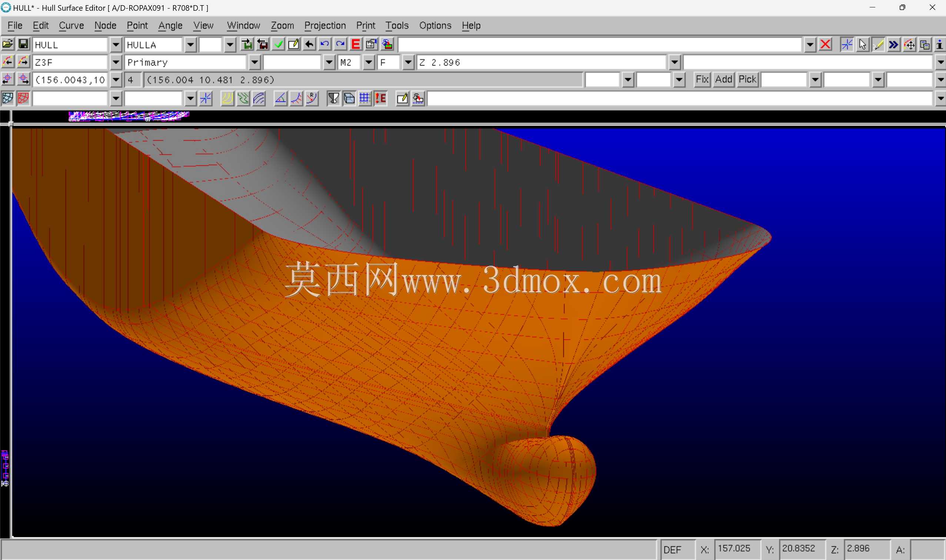Click the green floppy import icon
The width and height of the screenshot is (946, 560).
click(x=247, y=44)
